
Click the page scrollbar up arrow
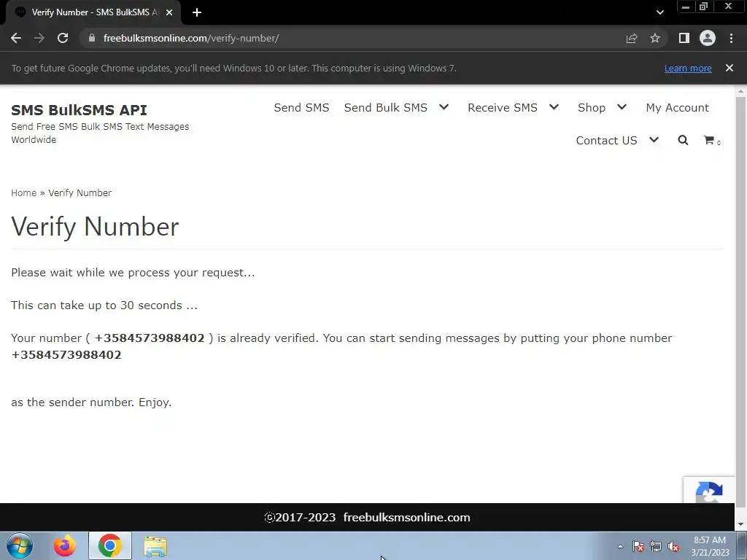(x=740, y=90)
